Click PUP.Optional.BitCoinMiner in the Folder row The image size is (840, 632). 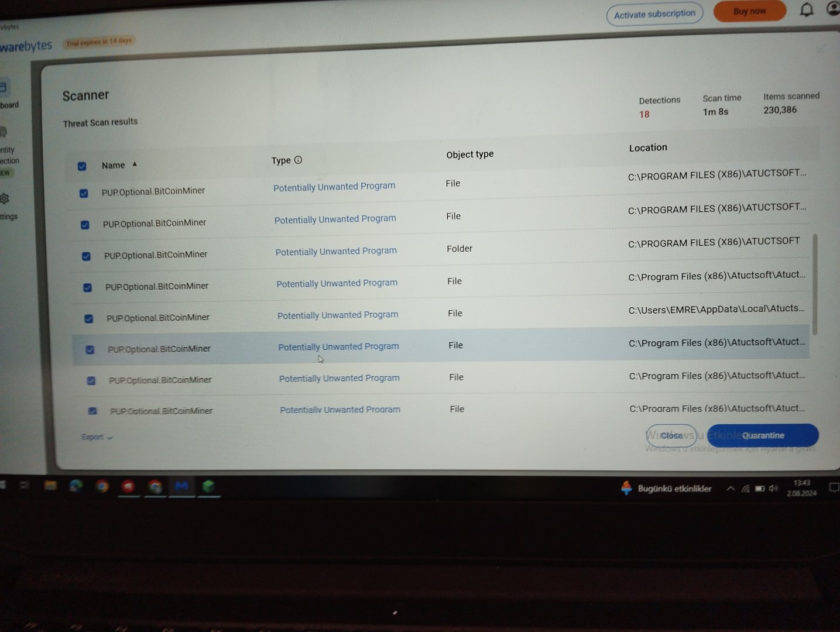pyautogui.click(x=156, y=255)
